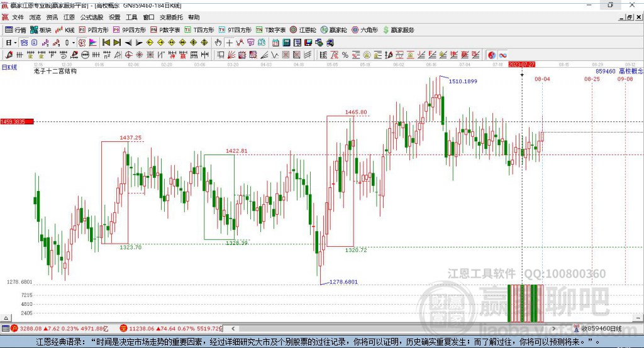Click the yellow diamond four-way arrow icon
Screen dimensions: 644x348
pos(194,43)
